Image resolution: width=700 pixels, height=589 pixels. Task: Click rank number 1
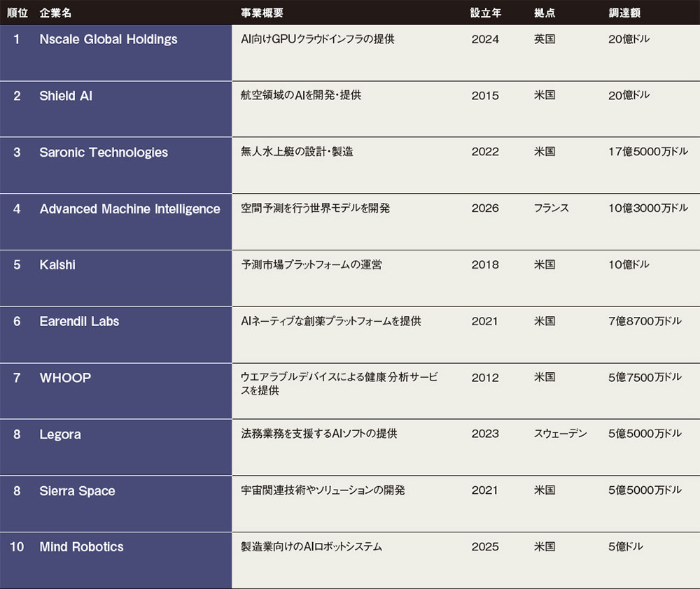point(17,40)
